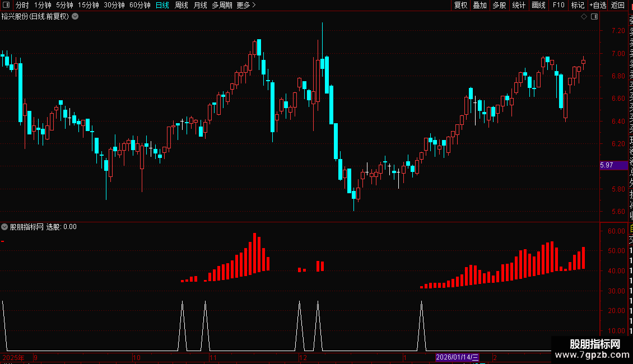Viewport: 633px width, 364px height.
Task: Select the 5分钟 period
Action: [x=64, y=5]
